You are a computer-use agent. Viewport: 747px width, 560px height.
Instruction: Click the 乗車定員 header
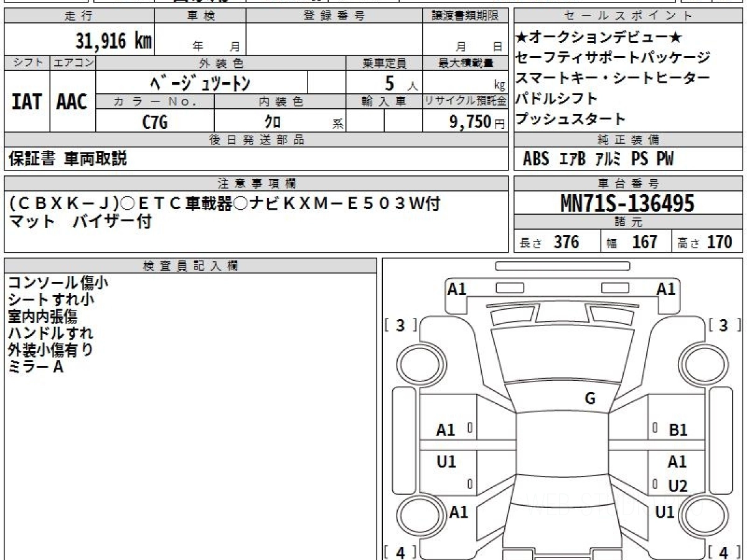tap(384, 63)
